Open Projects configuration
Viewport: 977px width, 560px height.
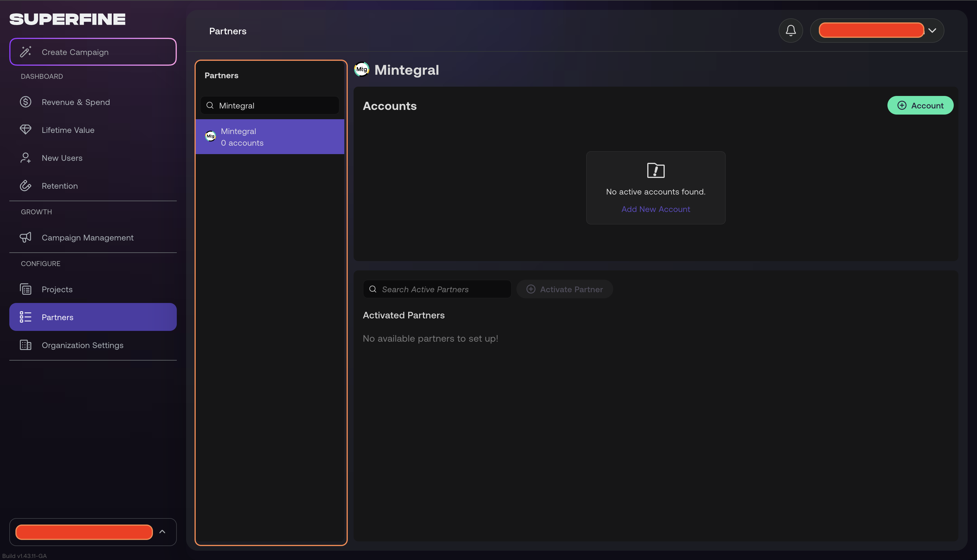pyautogui.click(x=93, y=289)
